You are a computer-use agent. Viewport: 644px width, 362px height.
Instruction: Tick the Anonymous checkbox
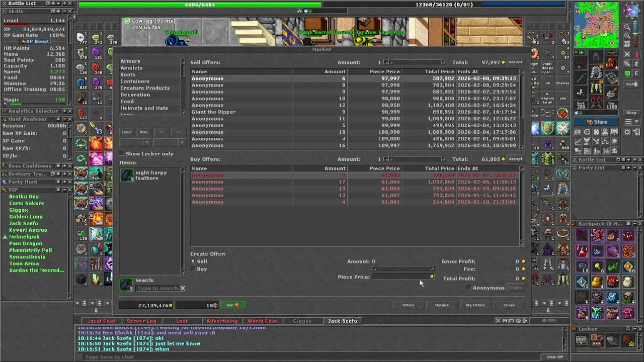coord(468,288)
